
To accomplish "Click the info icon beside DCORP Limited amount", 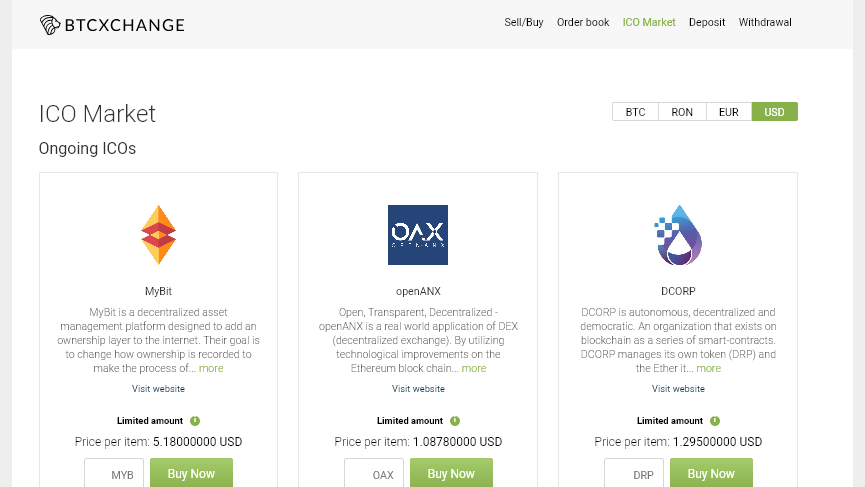I will (715, 421).
